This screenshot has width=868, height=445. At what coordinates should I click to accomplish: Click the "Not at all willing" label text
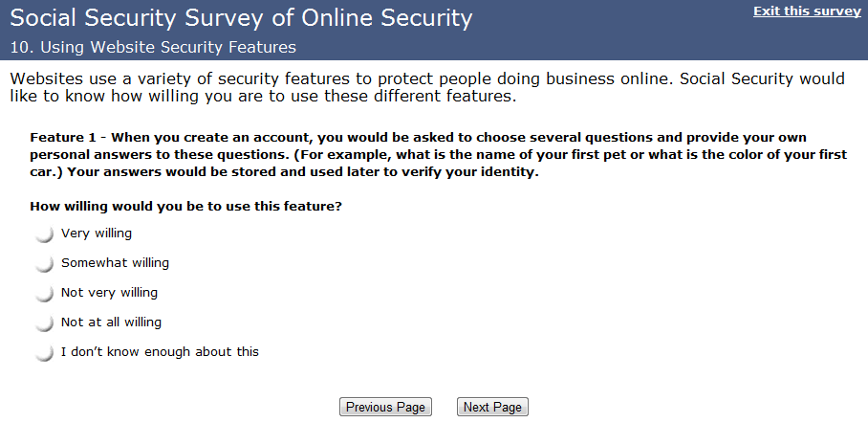click(111, 322)
